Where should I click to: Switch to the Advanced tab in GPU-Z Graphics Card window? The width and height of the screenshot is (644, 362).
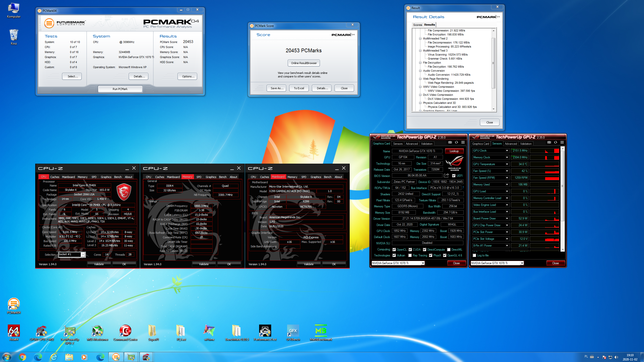pos(412,144)
